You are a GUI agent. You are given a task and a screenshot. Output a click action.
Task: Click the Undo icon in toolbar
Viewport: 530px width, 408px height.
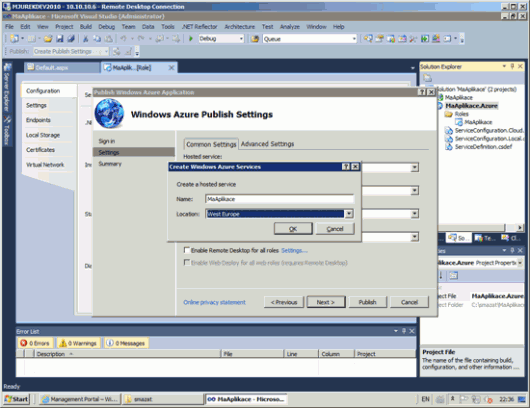point(123,39)
